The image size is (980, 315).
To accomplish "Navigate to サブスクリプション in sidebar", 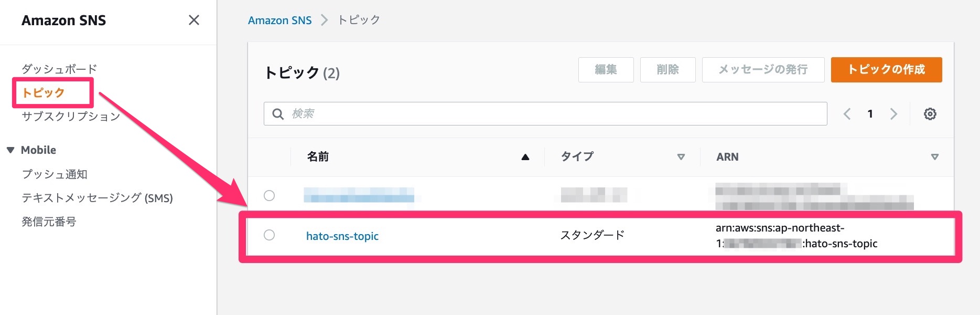I will [x=70, y=117].
